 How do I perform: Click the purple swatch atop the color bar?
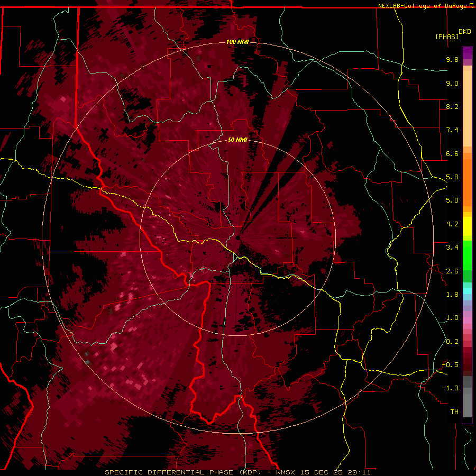[x=467, y=53]
